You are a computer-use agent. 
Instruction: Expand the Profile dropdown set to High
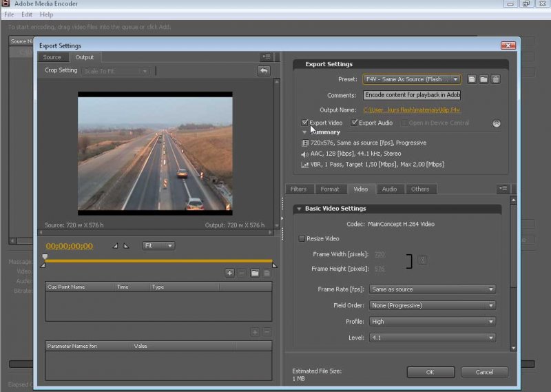(x=433, y=322)
